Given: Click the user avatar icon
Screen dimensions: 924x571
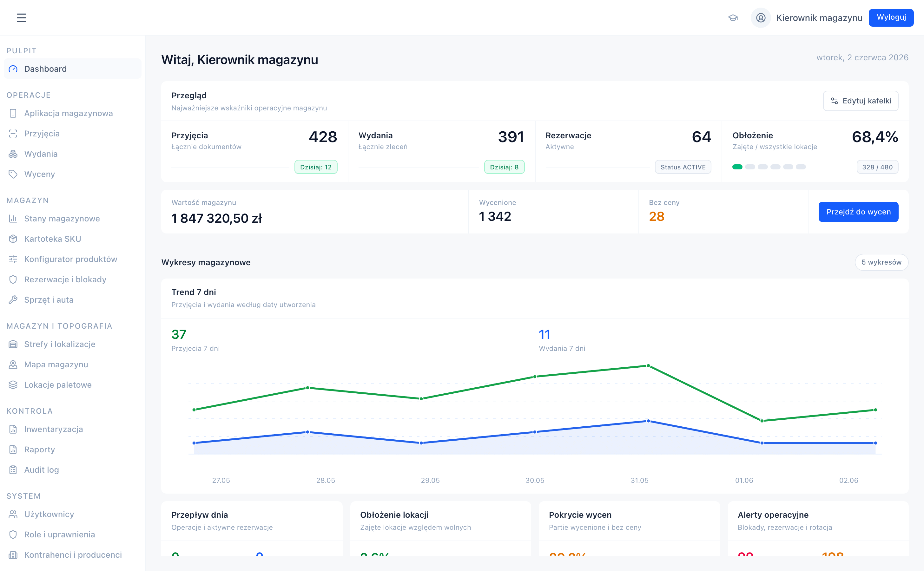Looking at the screenshot, I should (761, 18).
